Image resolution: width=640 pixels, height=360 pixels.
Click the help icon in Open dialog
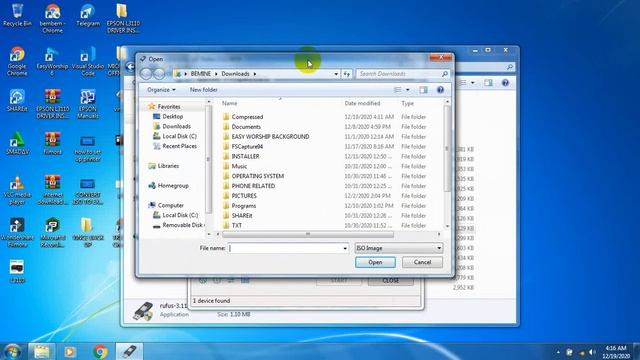[440, 90]
